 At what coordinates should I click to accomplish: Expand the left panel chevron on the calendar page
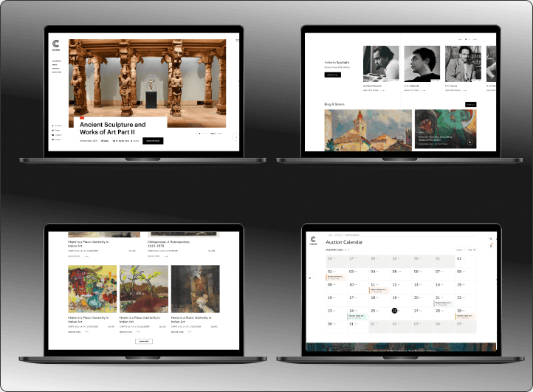pos(310,278)
